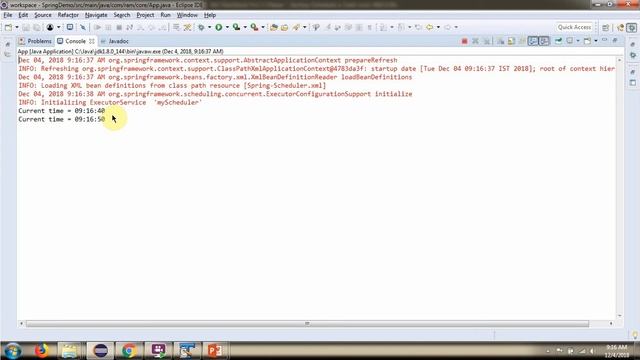Open Windows Start menu orb

[x=13, y=351]
